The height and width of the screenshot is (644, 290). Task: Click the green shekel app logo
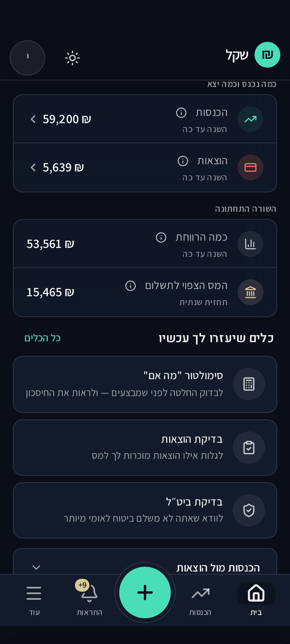tap(267, 55)
